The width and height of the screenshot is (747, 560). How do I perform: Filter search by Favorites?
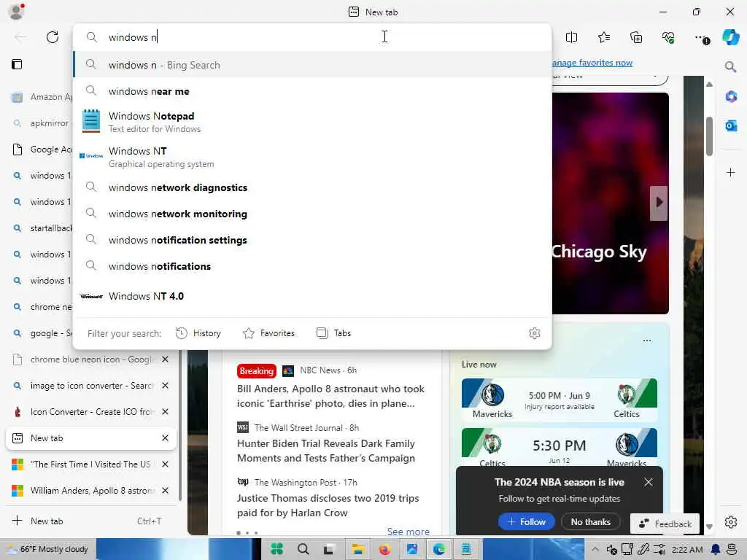click(268, 333)
